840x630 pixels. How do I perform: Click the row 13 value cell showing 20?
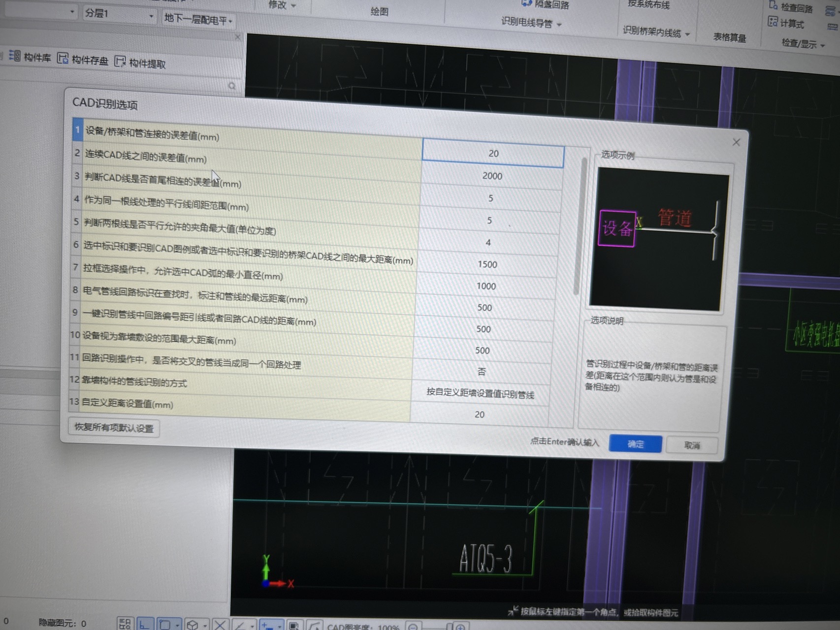(479, 414)
